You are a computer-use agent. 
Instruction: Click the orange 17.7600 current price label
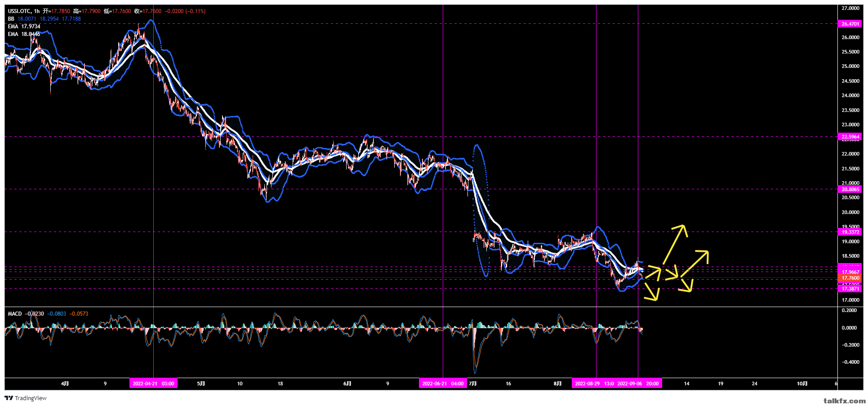coord(850,278)
